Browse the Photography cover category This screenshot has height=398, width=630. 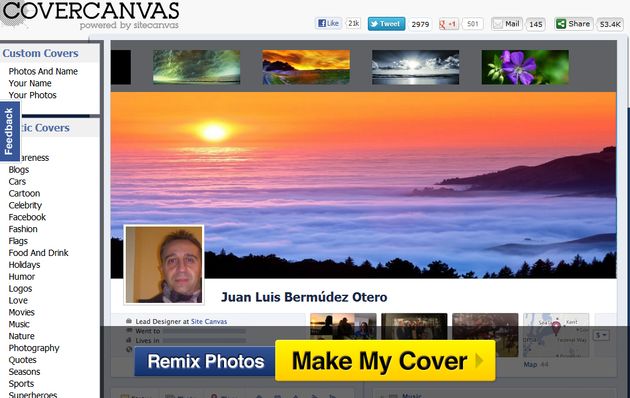34,348
